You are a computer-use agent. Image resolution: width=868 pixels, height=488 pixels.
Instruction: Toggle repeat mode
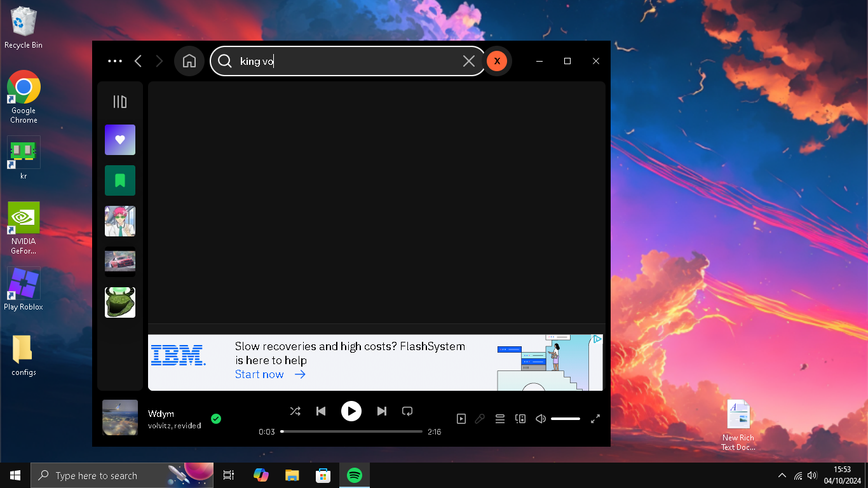407,411
